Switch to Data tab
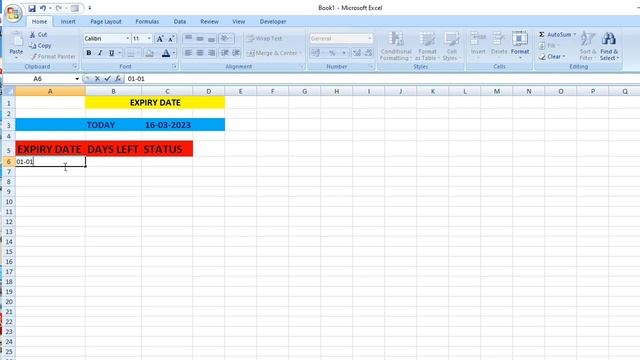The height and width of the screenshot is (360, 640). [x=180, y=22]
